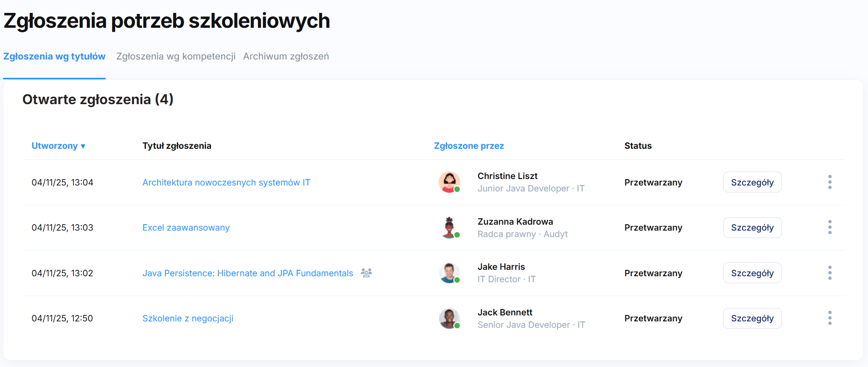Open Java Persistence: Hibernate and JPA Fundamentals link
Viewport: 868px width, 367px height.
coord(248,273)
